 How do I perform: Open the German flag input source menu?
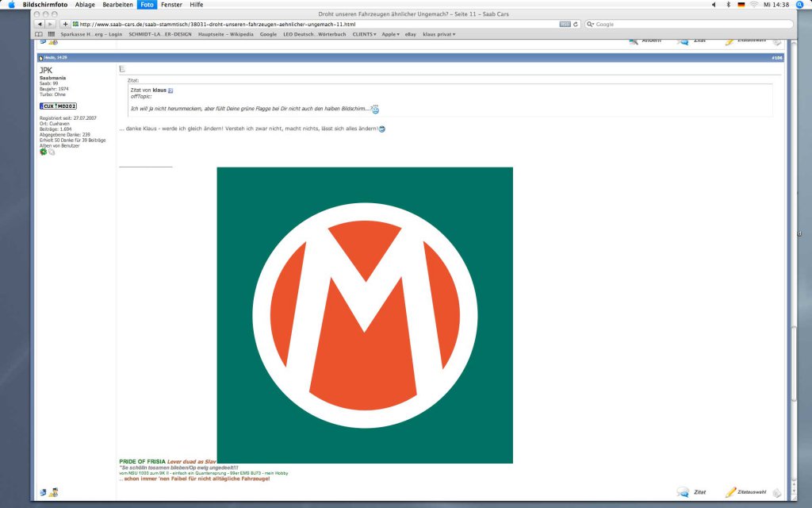coord(741,5)
